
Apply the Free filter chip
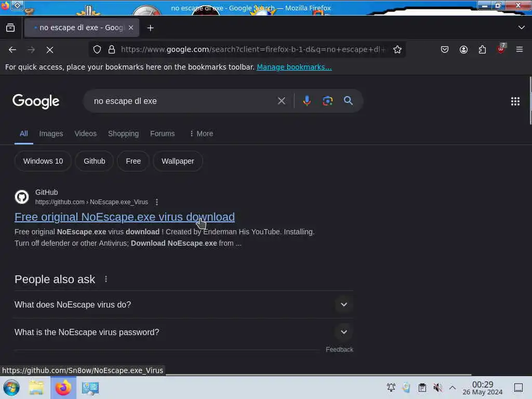click(133, 161)
